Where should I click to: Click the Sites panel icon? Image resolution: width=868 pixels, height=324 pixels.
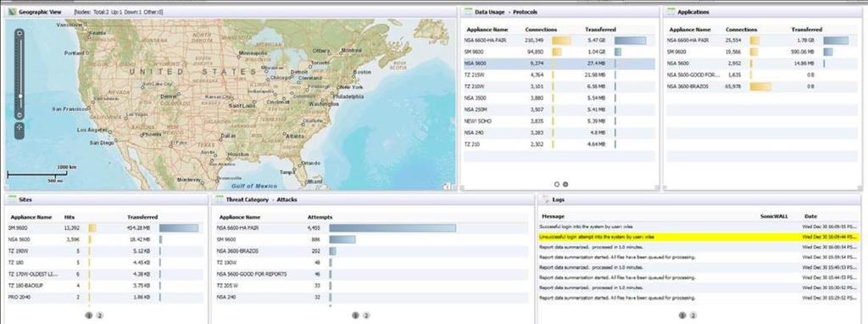(x=12, y=199)
